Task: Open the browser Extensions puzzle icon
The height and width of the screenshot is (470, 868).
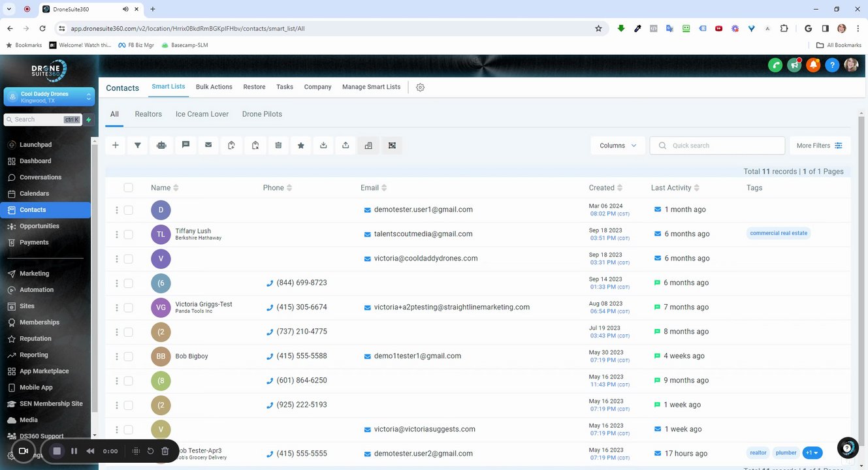Action: [x=784, y=29]
